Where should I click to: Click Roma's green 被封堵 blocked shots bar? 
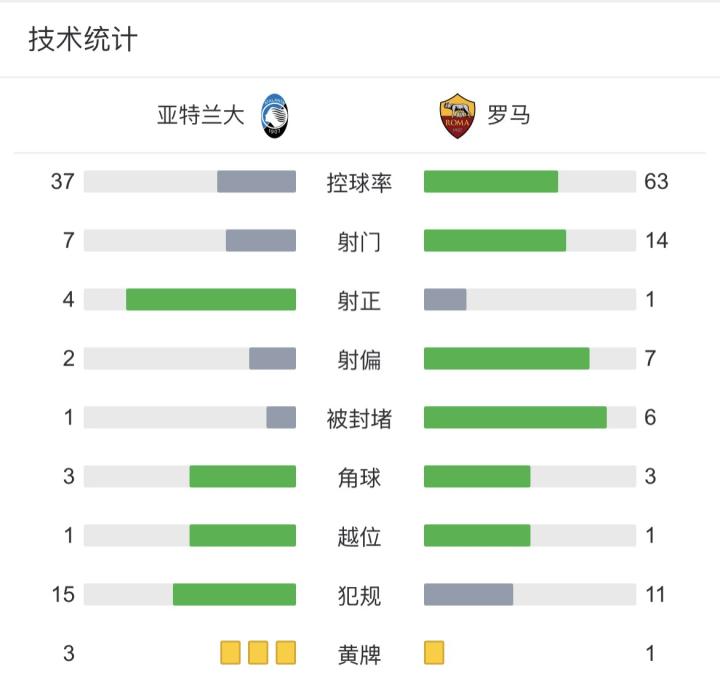[514, 417]
